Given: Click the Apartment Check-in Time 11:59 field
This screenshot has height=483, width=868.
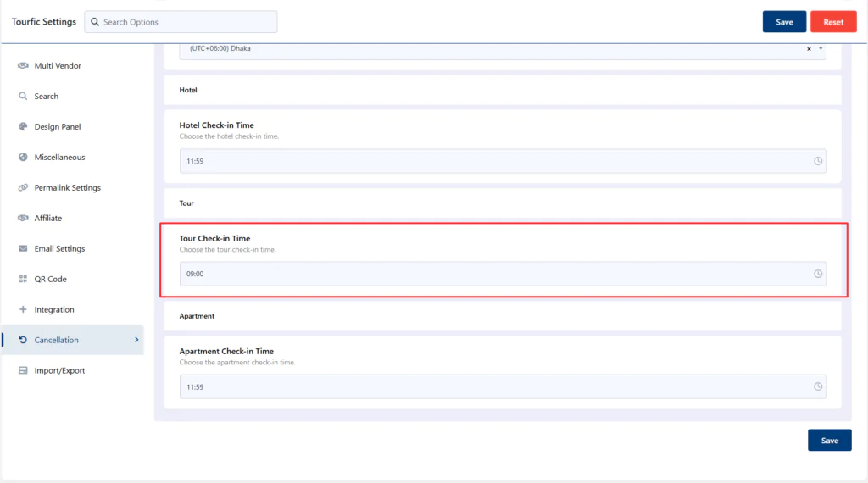Looking at the screenshot, I should pyautogui.click(x=503, y=386).
